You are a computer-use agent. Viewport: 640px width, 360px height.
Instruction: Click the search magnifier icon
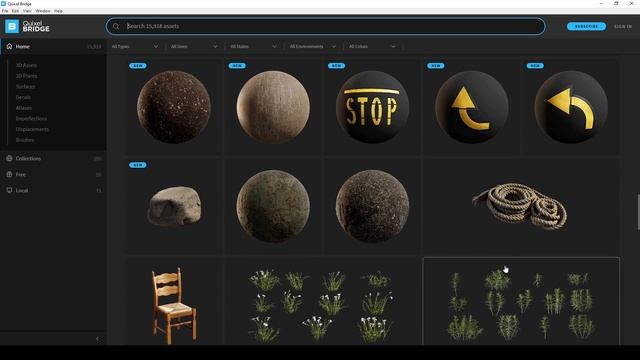(116, 26)
